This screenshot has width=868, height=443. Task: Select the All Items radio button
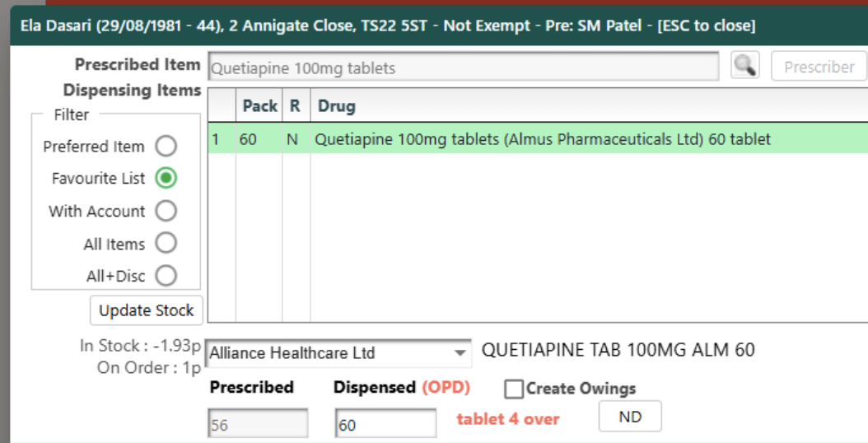point(166,244)
